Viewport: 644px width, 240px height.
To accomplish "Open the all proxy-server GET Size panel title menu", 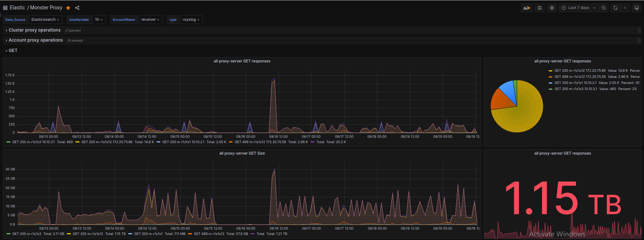I will (242, 153).
